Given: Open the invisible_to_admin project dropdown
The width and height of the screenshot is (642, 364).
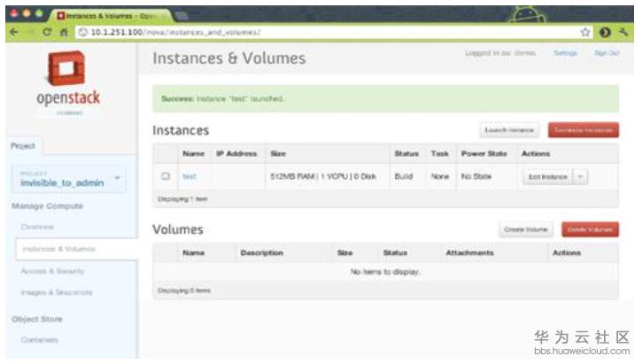Looking at the screenshot, I should (68, 179).
